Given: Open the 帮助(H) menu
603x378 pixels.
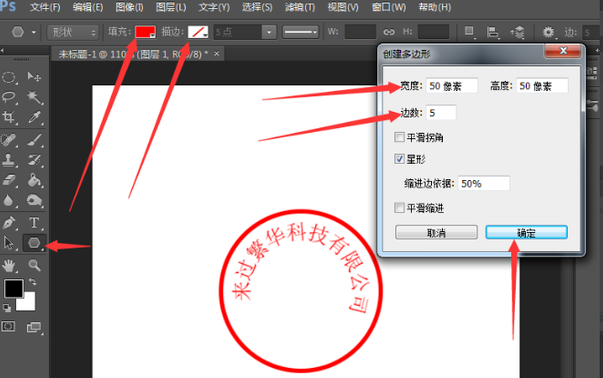Looking at the screenshot, I should tap(435, 7).
